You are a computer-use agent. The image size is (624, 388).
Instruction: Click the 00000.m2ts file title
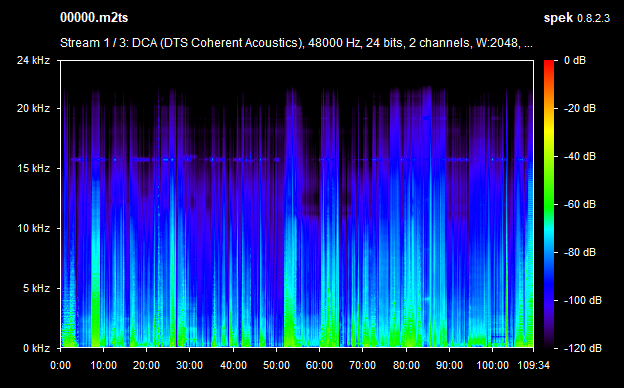(x=94, y=18)
